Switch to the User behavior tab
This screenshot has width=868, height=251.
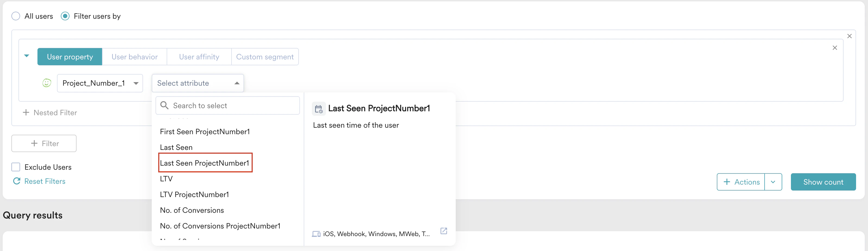134,57
